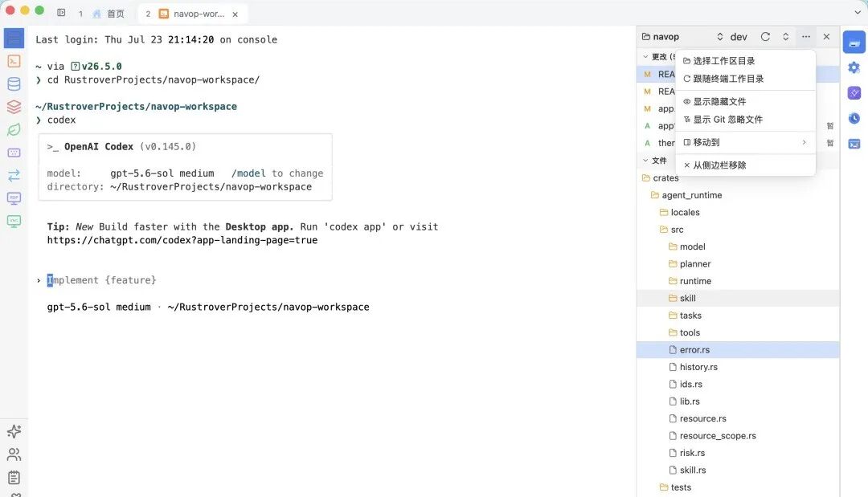Collapse the 更改 section
Screen dimensions: 868x497
(645, 56)
